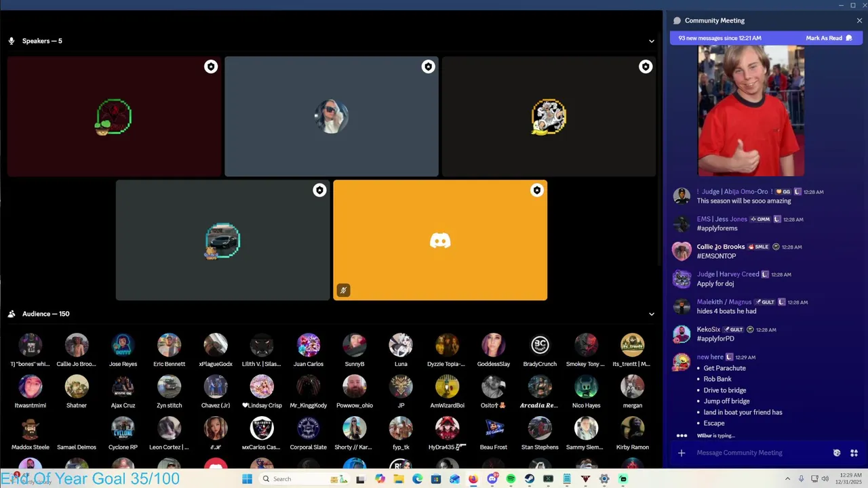868x488 pixels.
Task: Open Discord from the taskbar
Action: click(x=492, y=479)
